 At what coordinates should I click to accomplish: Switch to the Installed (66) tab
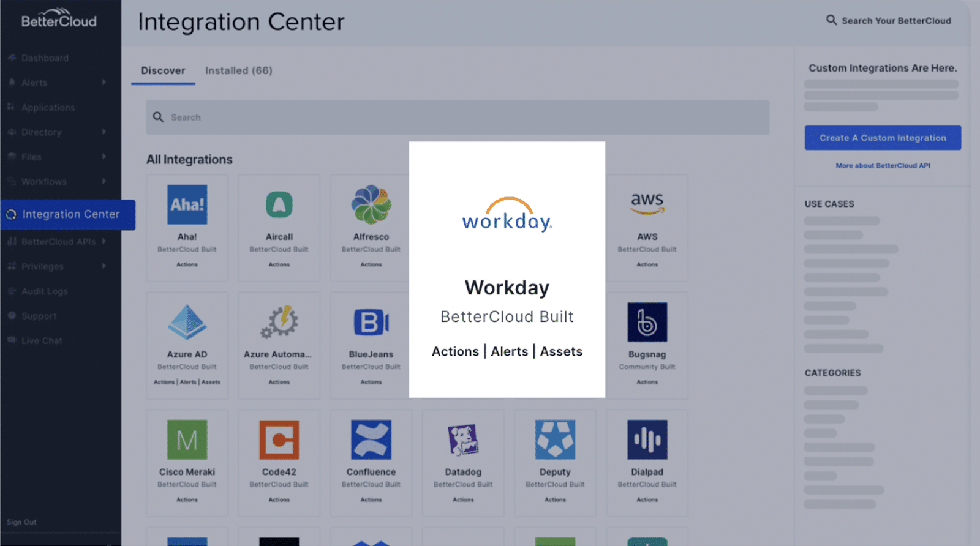tap(238, 71)
